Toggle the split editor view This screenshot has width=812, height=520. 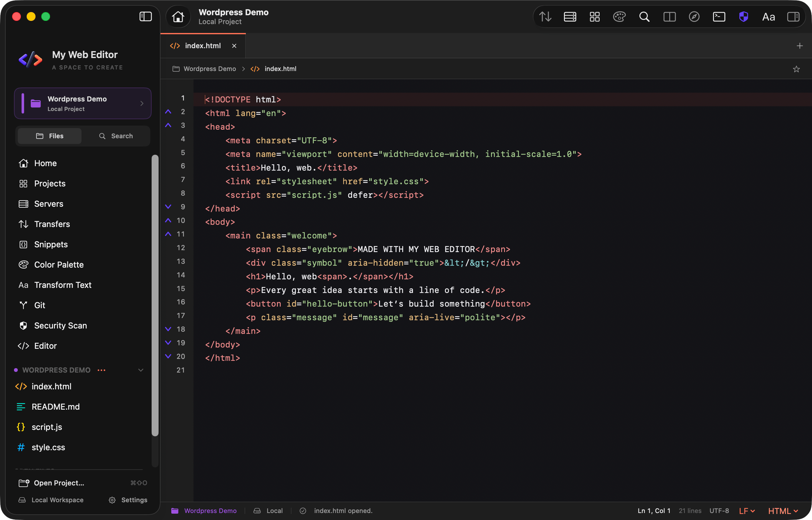click(x=669, y=16)
